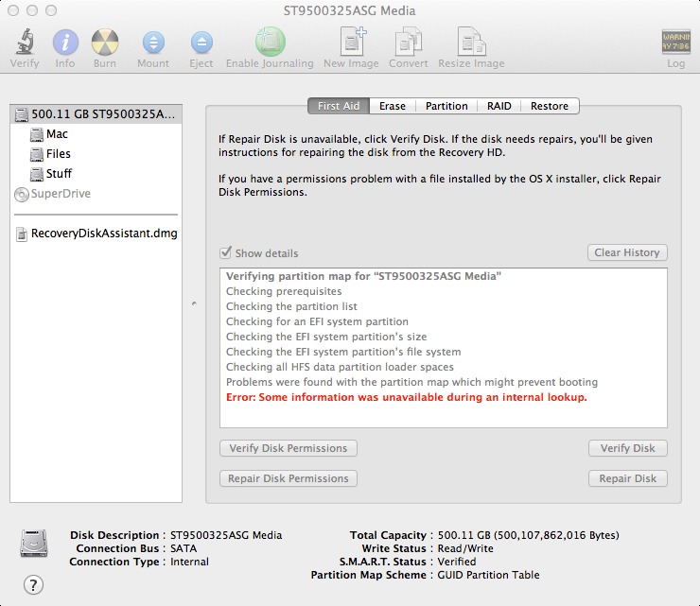
Task: Click the window title 'ST9500325ASG Media'
Action: [350, 10]
